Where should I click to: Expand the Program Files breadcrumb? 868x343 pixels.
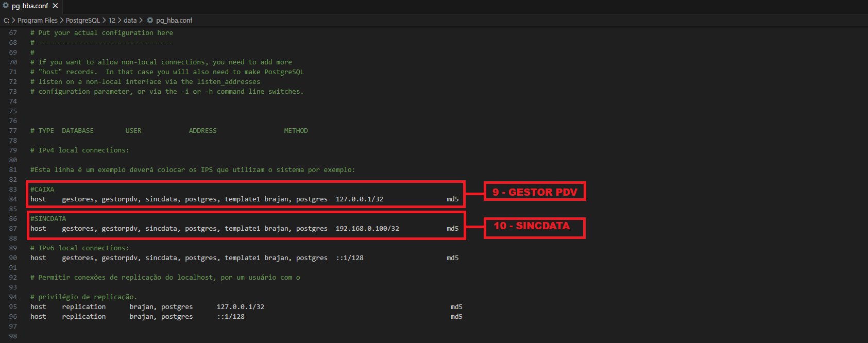pyautogui.click(x=37, y=20)
